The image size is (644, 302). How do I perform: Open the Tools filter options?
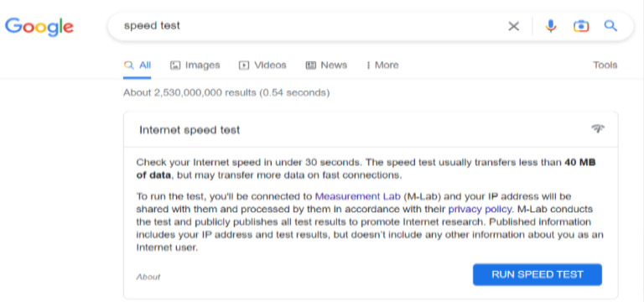tap(605, 65)
